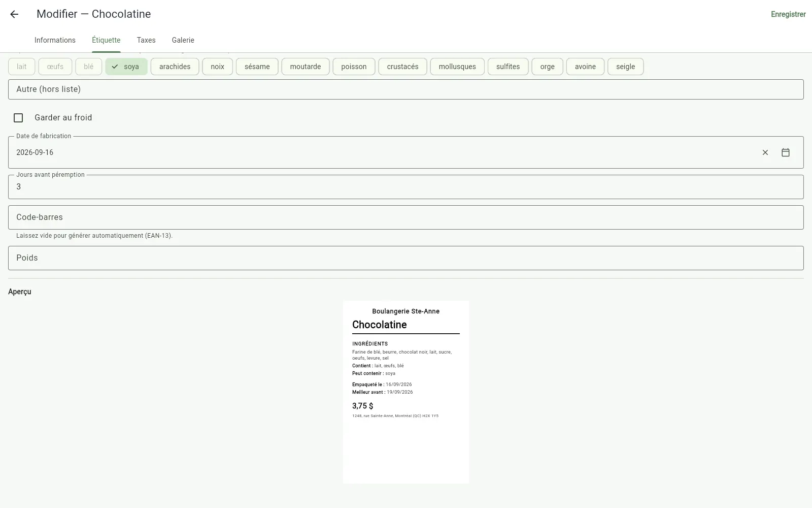Viewport: 812px width, 508px height.
Task: Go back with the arrow icon
Action: (x=14, y=14)
